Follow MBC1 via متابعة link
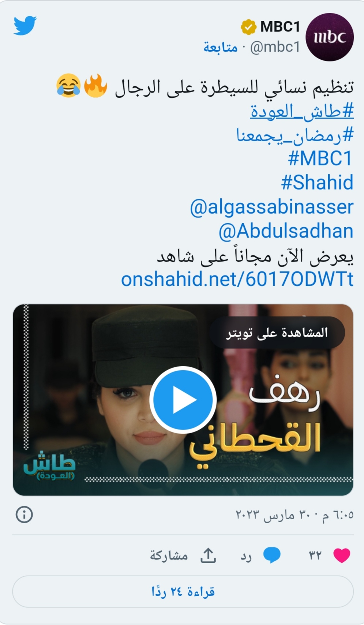 pos(221,47)
